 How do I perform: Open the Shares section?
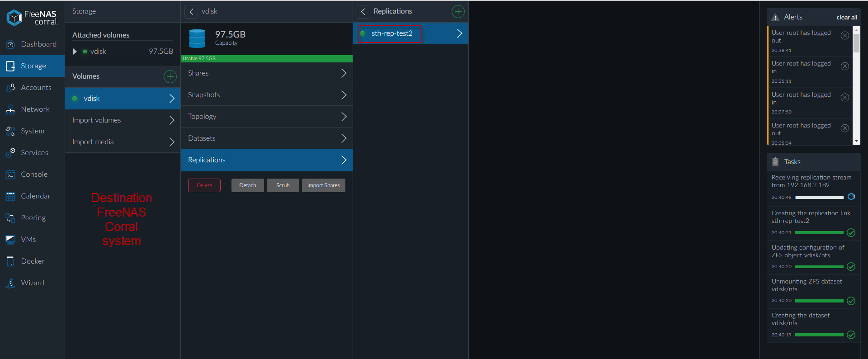click(x=267, y=73)
